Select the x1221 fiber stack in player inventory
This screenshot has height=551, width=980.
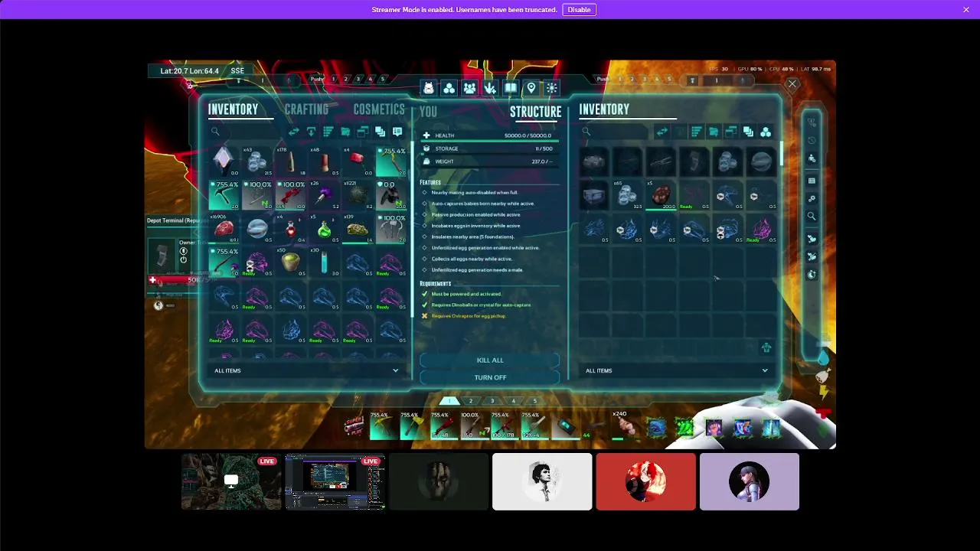click(358, 194)
